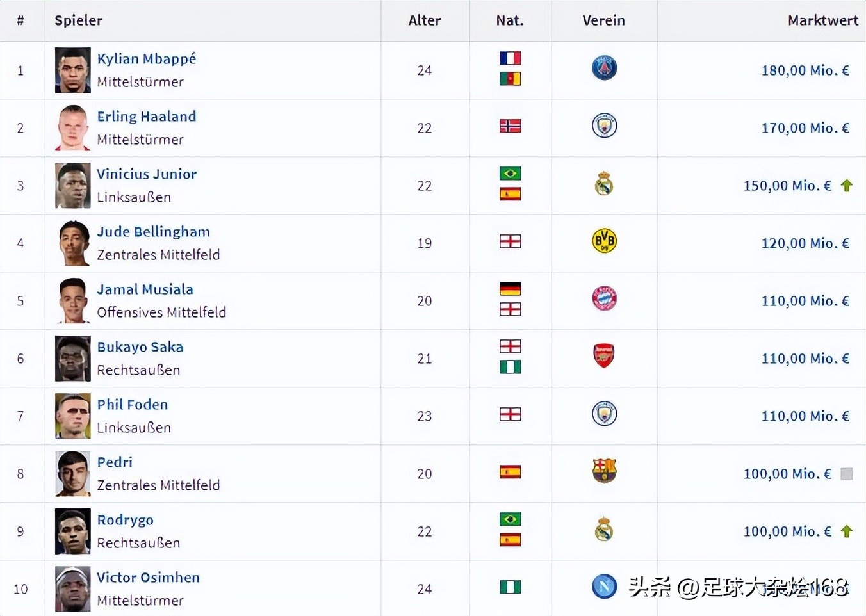Click Victor Osimhen's player photo
Viewport: 866px width, 616px height.
pos(73,589)
